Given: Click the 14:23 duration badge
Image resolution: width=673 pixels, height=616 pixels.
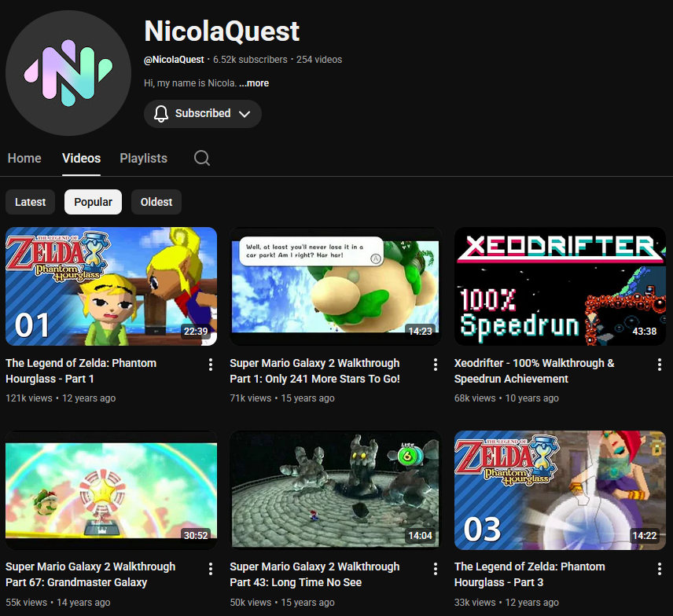Looking at the screenshot, I should [420, 331].
